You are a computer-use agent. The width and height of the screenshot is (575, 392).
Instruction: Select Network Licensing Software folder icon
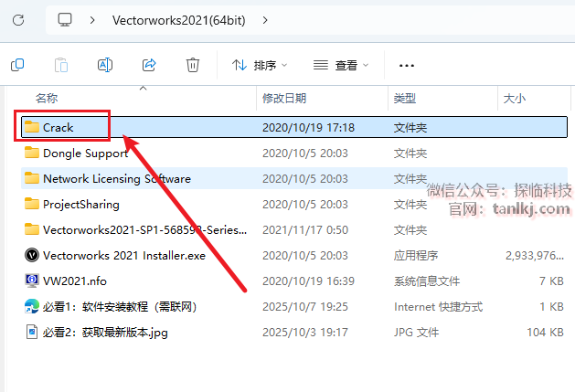point(32,178)
